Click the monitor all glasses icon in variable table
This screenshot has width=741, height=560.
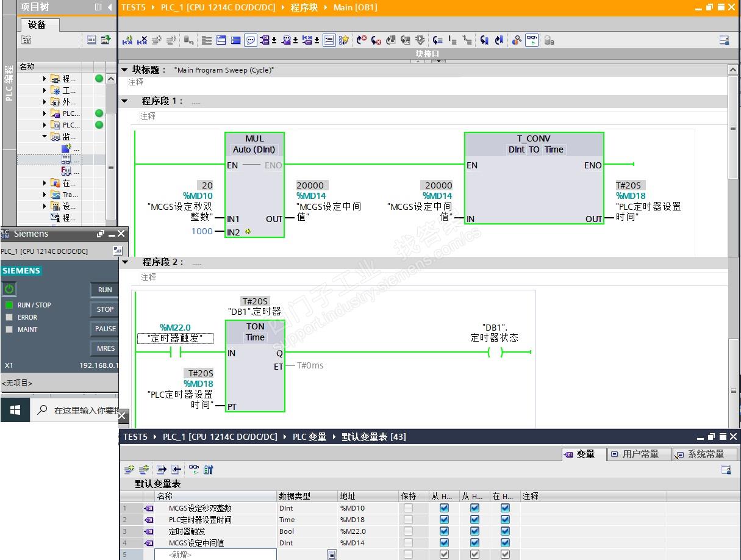(x=193, y=470)
